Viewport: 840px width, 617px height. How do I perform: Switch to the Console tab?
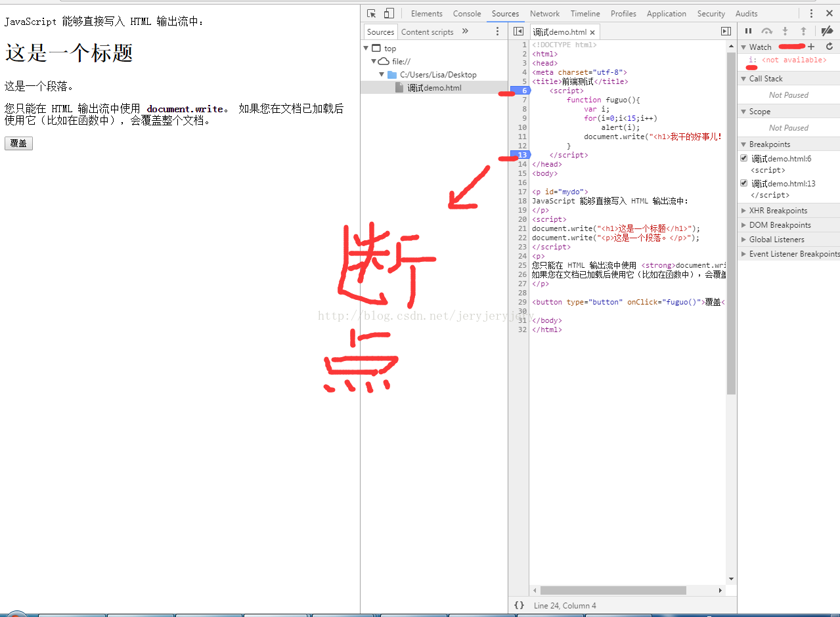(x=467, y=13)
